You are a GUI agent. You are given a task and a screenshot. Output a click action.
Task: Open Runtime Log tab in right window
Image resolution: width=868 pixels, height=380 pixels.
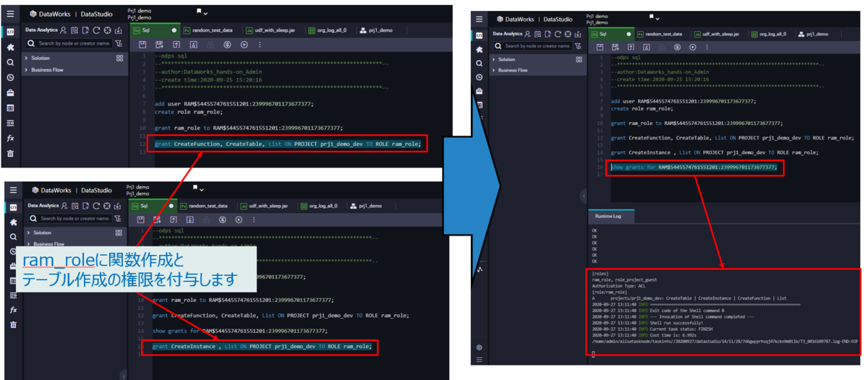pyautogui.click(x=610, y=216)
